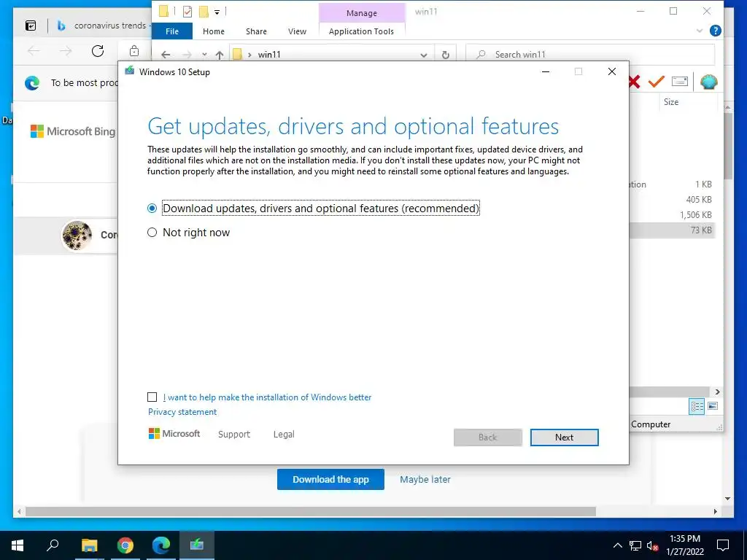Open File Explorer from taskbar
Viewport: 747px width, 560px height.
[89, 545]
